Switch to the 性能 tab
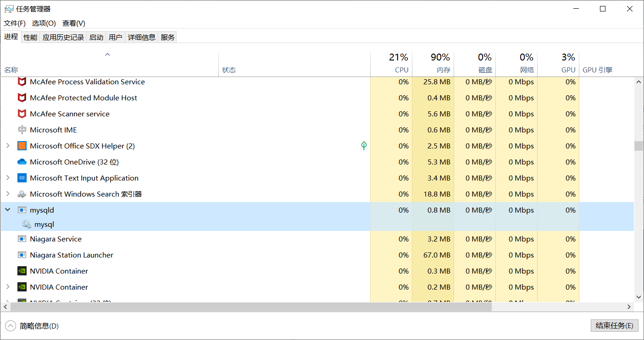The width and height of the screenshot is (644, 340). (x=30, y=38)
